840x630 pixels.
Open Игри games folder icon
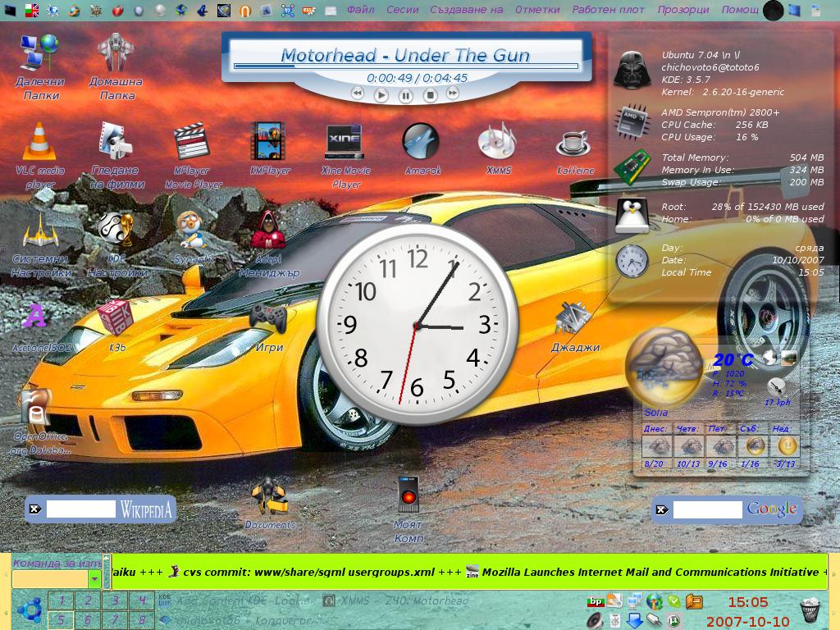(268, 318)
